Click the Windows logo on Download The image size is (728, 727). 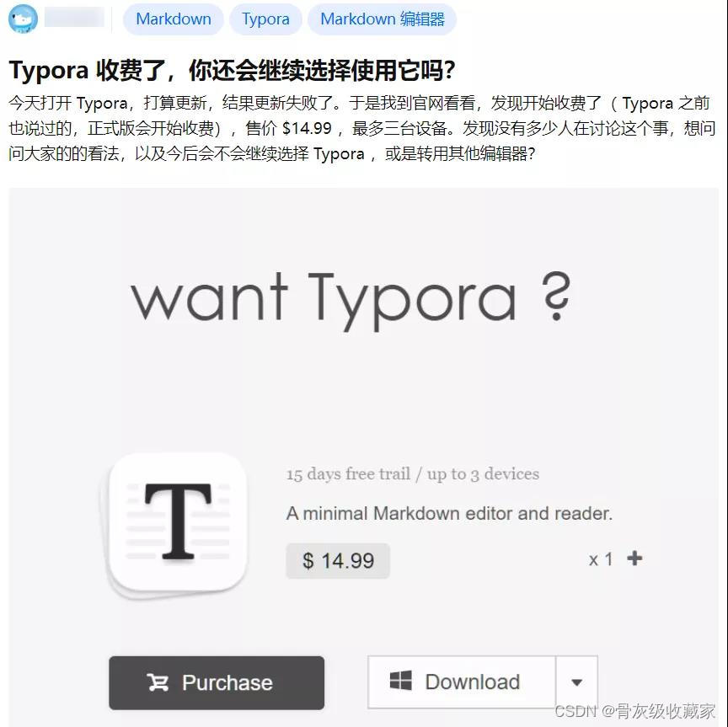point(401,681)
